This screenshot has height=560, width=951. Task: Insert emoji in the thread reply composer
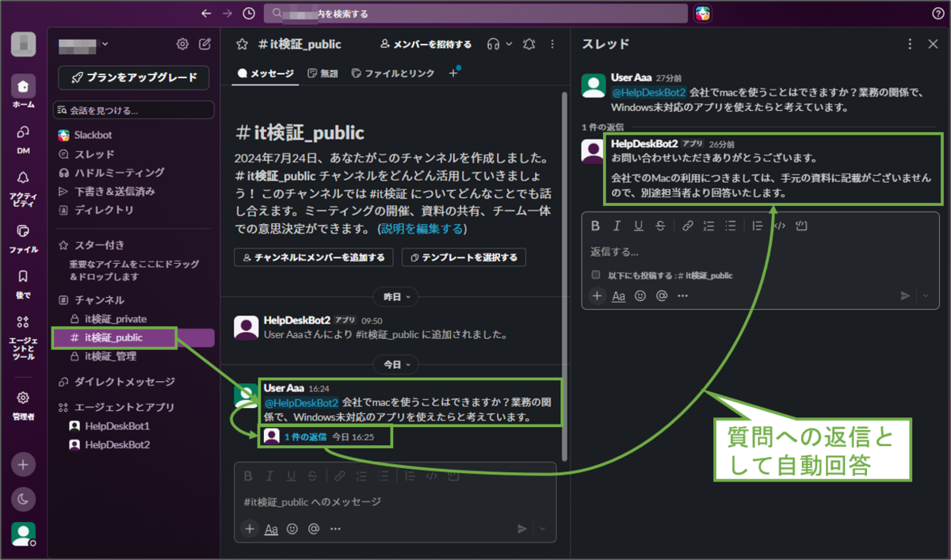pyautogui.click(x=640, y=295)
